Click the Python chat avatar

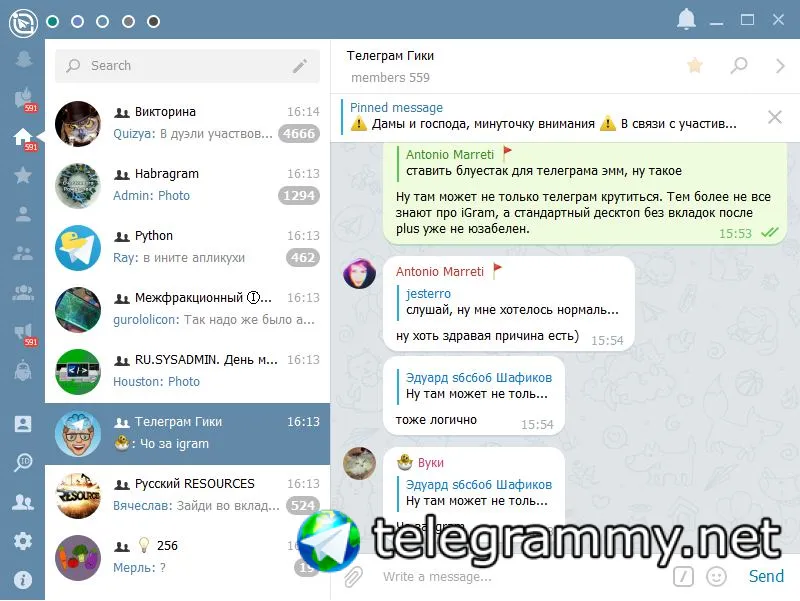point(78,247)
